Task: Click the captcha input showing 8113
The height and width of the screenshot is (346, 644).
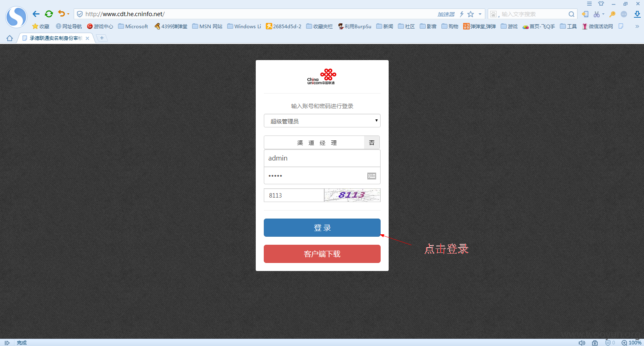Action: 294,195
